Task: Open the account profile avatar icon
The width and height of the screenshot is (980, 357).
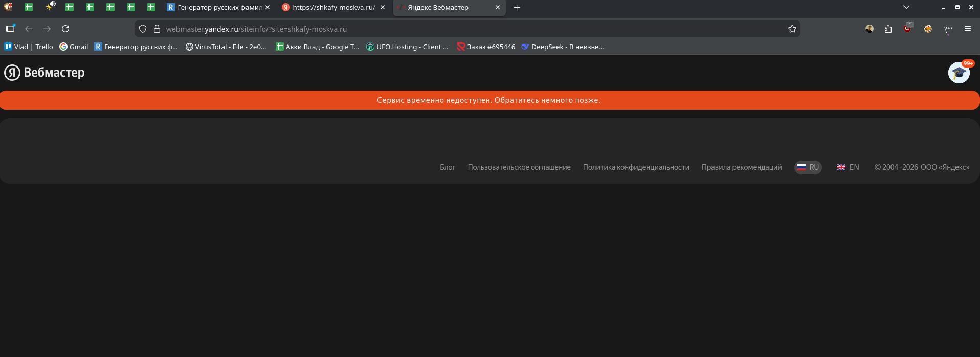Action: [870, 29]
